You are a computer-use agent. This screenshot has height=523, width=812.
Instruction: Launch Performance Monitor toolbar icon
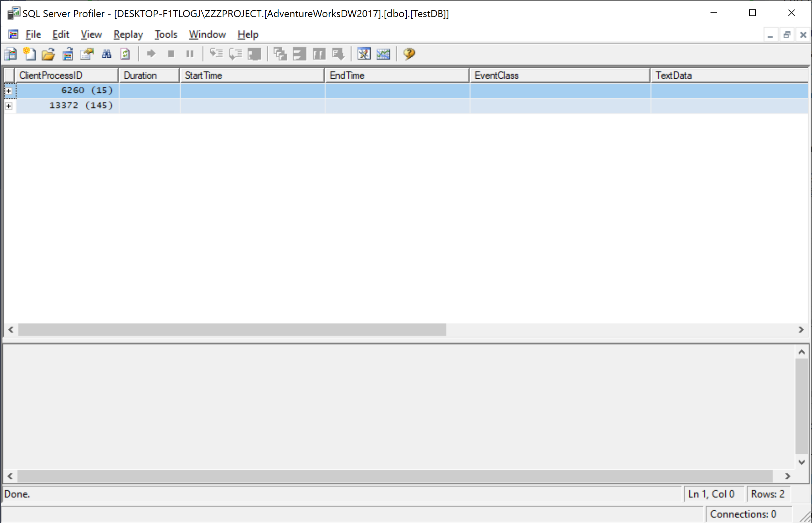click(x=383, y=54)
